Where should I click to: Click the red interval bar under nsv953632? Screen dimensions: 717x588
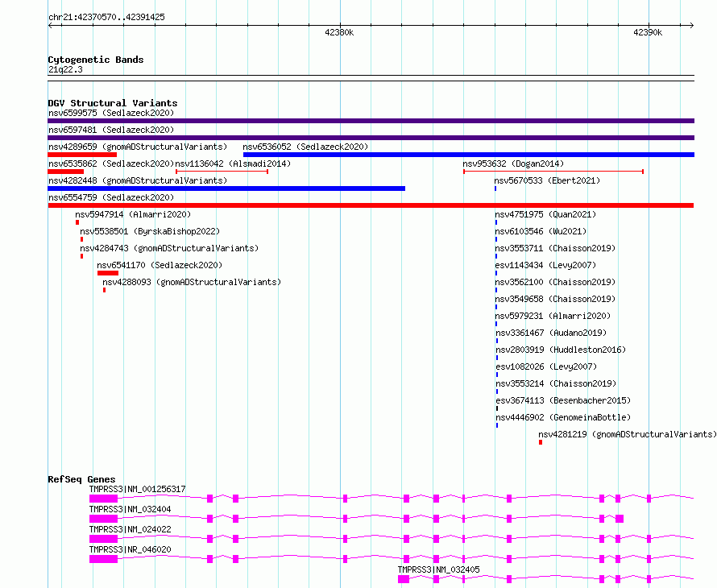(553, 172)
